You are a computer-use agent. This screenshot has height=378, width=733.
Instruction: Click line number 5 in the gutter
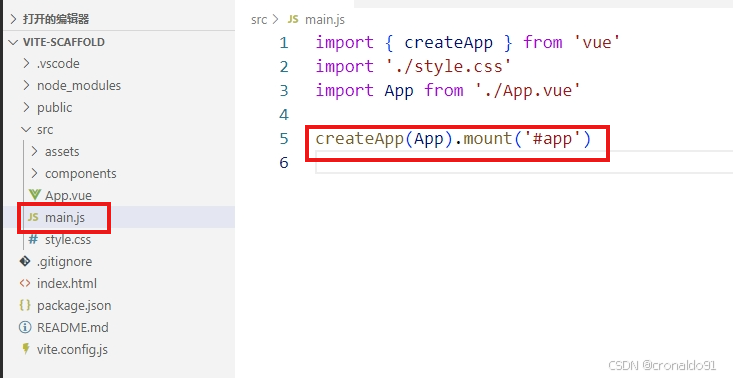(x=284, y=138)
